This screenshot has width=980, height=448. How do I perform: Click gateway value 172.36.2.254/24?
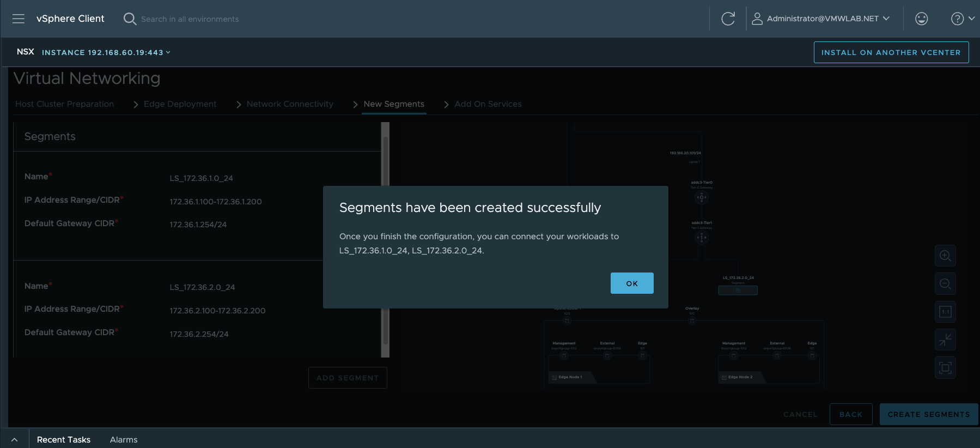click(199, 334)
